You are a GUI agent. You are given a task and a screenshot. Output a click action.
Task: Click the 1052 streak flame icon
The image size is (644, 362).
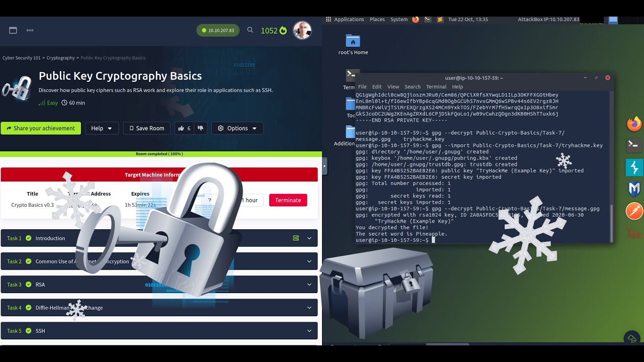coord(283,31)
